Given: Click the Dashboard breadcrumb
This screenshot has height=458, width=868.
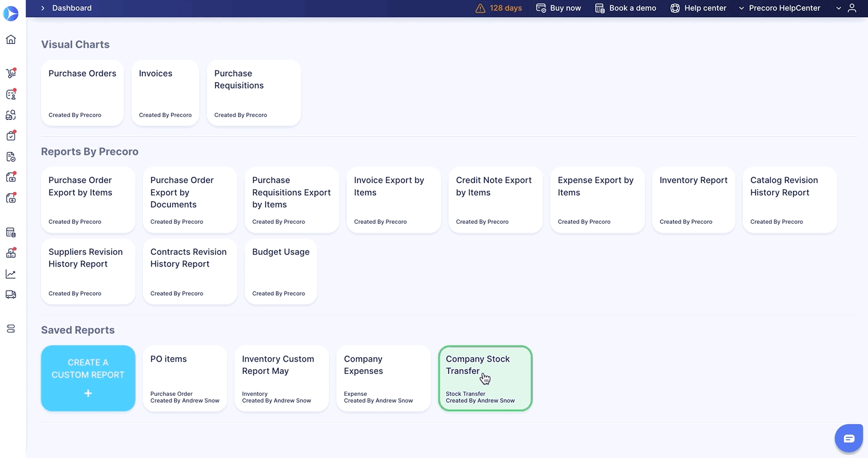Looking at the screenshot, I should (x=72, y=8).
